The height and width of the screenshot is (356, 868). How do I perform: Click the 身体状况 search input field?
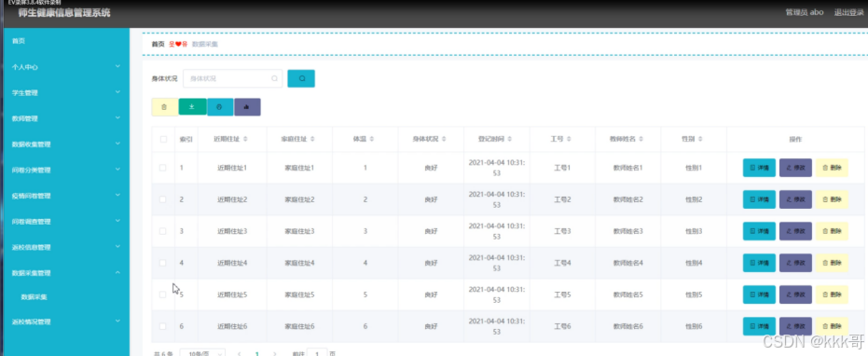232,78
